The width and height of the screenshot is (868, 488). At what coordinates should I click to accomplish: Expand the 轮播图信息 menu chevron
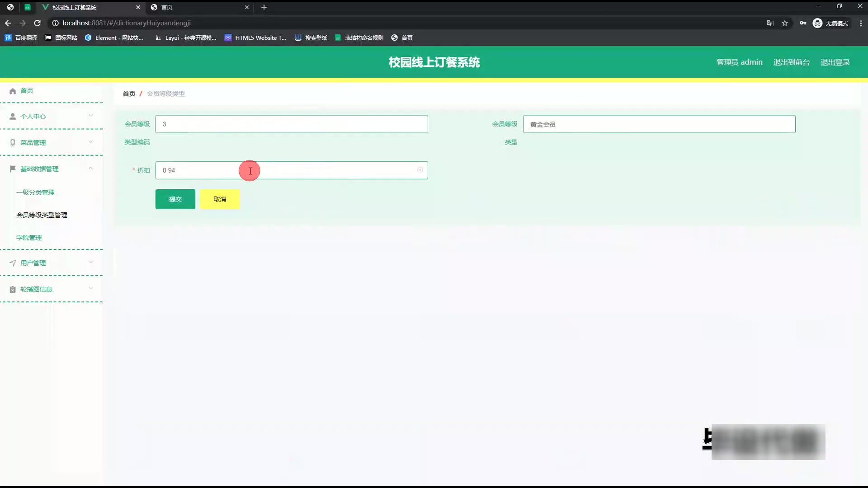pos(91,288)
